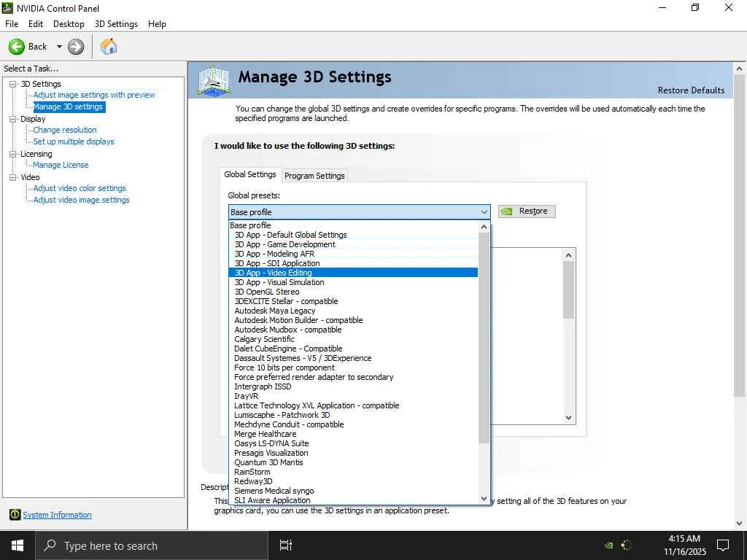The height and width of the screenshot is (560, 747).
Task: Open the Edit menu
Action: point(36,24)
